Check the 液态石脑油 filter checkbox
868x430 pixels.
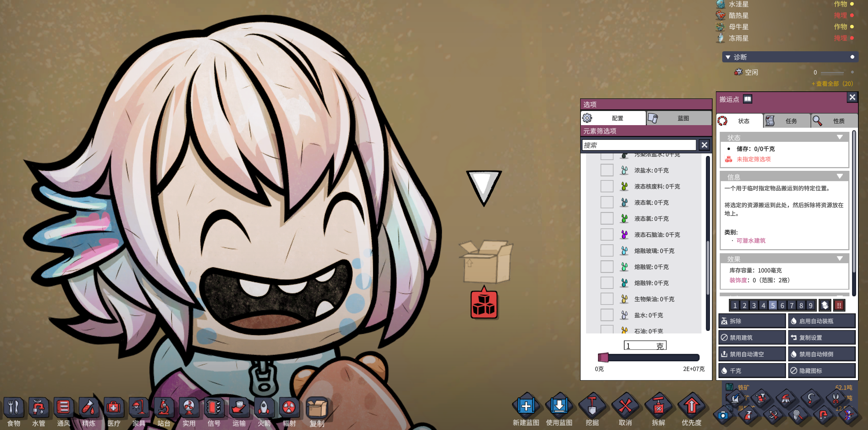click(x=607, y=235)
